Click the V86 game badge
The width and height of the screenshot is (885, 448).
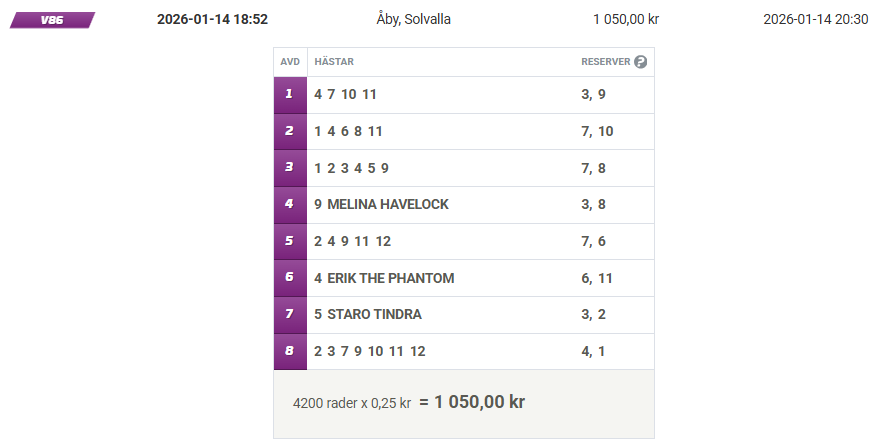[52, 20]
